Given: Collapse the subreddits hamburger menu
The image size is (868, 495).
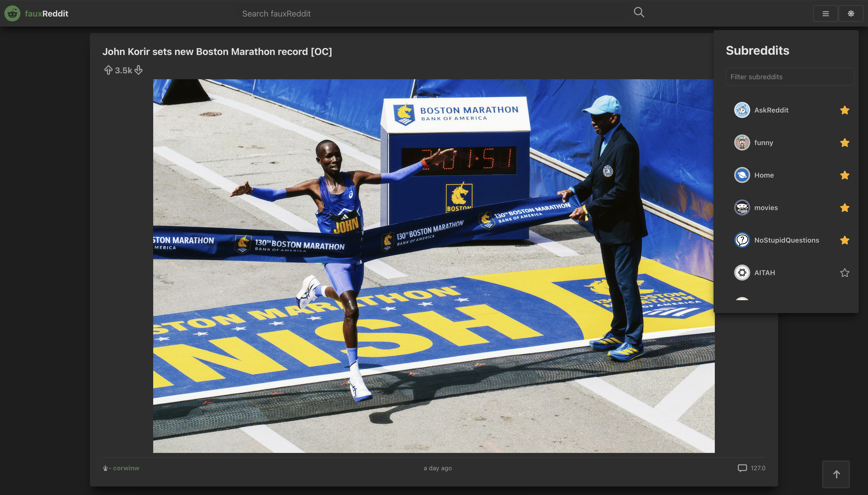Looking at the screenshot, I should coord(825,14).
